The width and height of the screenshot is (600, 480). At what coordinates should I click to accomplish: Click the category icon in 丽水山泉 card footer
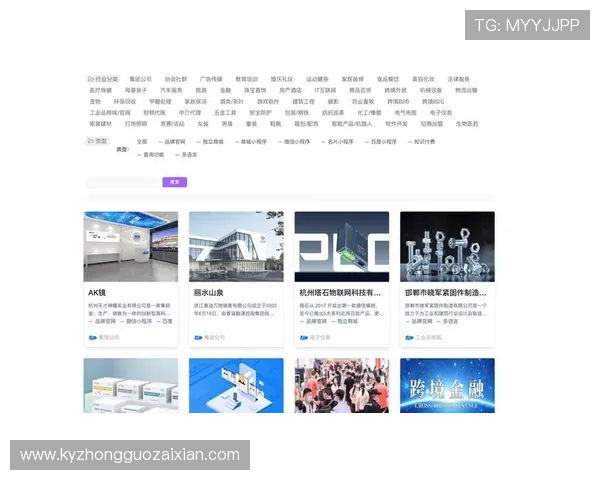tap(198, 338)
